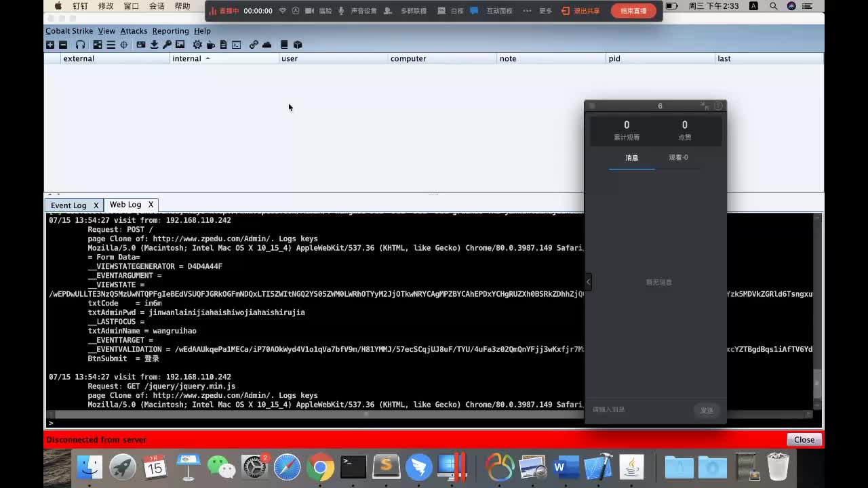Click 退出共享 to exit screen sharing
Screen dimensions: 868x488
point(581,11)
